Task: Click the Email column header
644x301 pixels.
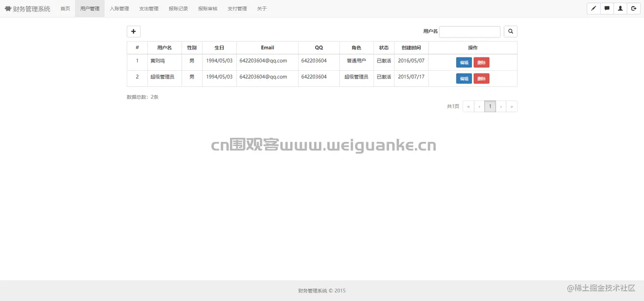Action: tap(267, 48)
